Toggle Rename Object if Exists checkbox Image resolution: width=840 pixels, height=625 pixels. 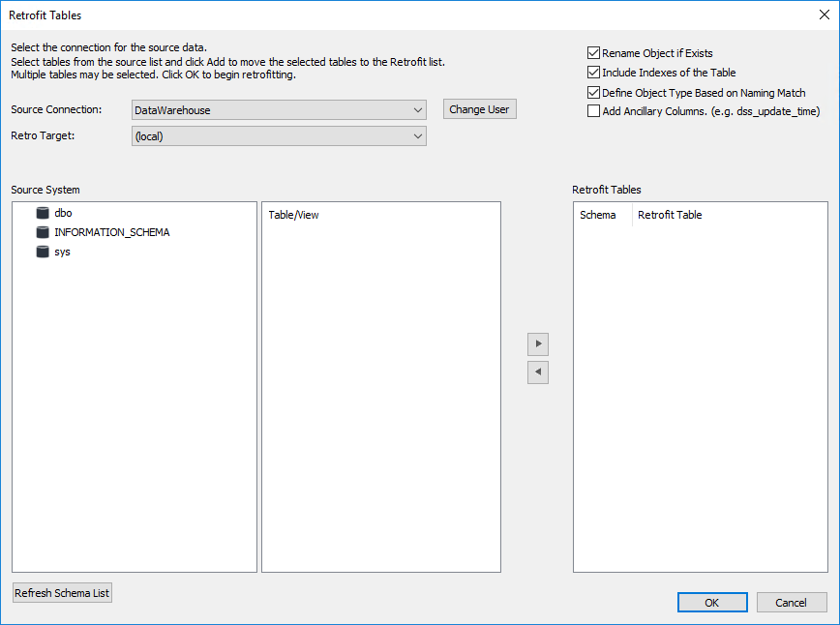(593, 53)
